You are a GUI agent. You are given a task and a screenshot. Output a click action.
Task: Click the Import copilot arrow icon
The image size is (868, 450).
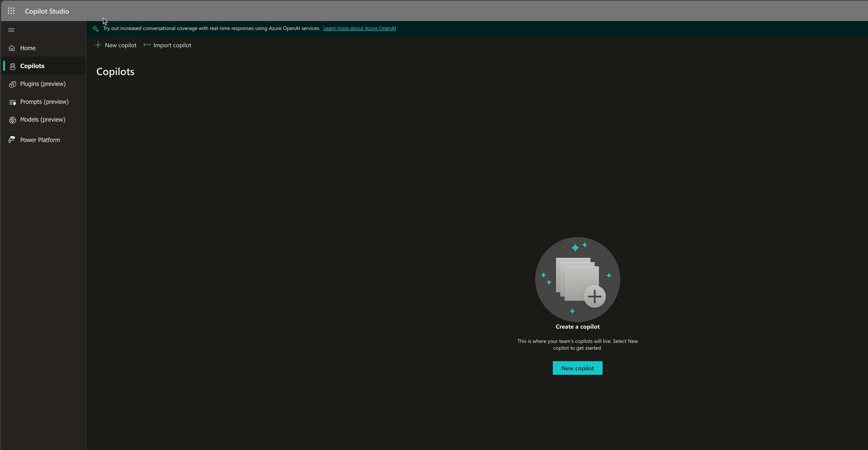(147, 45)
